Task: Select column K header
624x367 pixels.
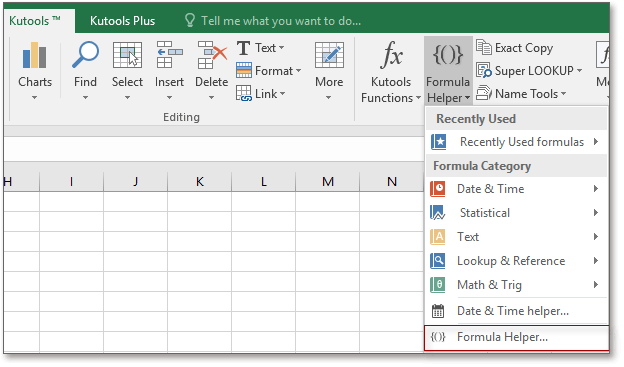Action: click(x=199, y=182)
